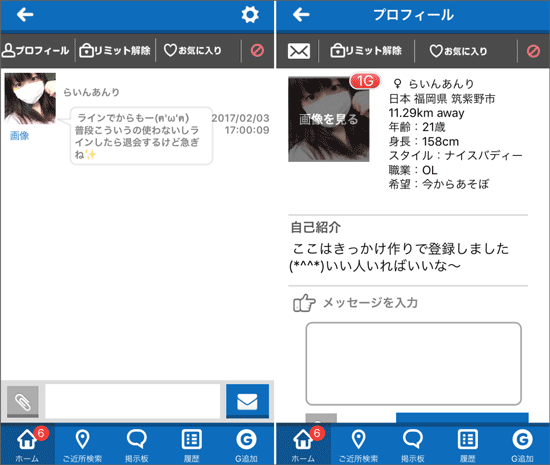550x465 pixels.
Task: Open 掲示板 tab on chat screen
Action: (x=137, y=444)
